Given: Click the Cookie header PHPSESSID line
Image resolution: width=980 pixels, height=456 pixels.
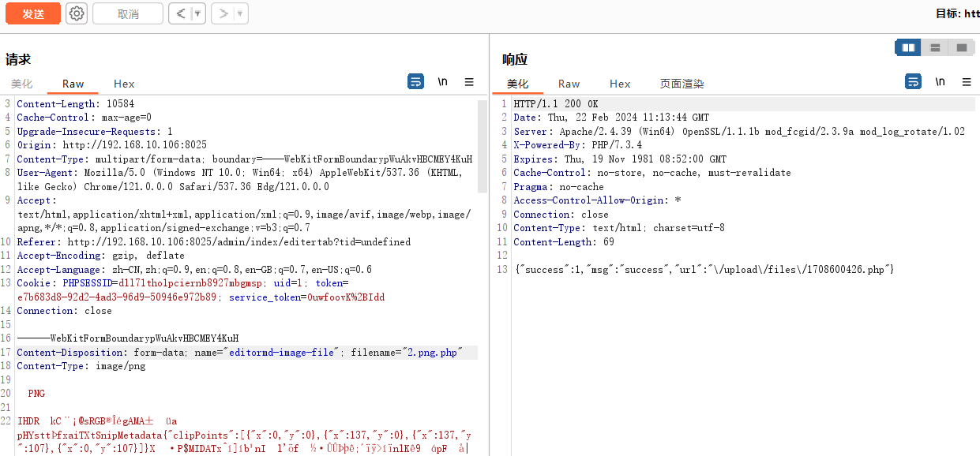Looking at the screenshot, I should coord(182,283).
